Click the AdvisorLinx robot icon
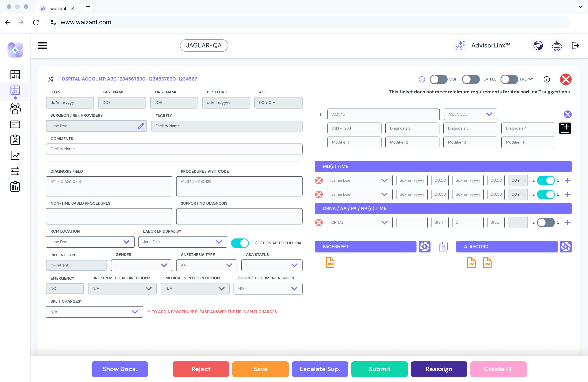This screenshot has height=382, width=588. click(x=460, y=46)
